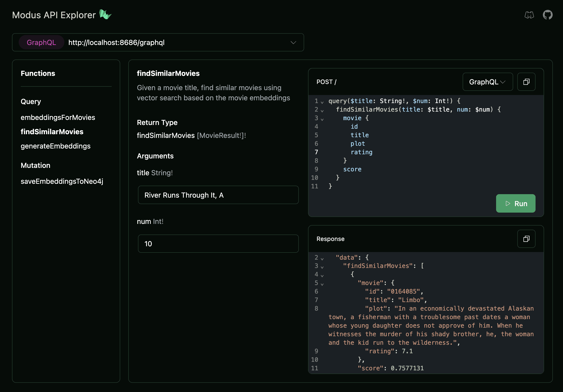Image resolution: width=563 pixels, height=392 pixels.
Task: Click the chat/feedback icon top right
Action: tap(529, 15)
